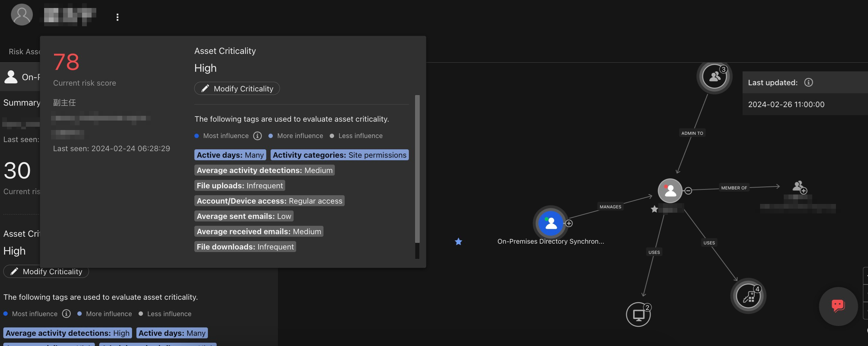Click Modify Criticality in the popup card
This screenshot has width=868, height=346.
237,89
